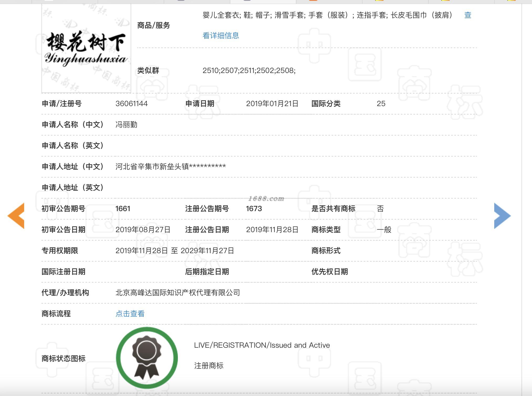Click the preliminary announcement issue number 1661
The height and width of the screenshot is (396, 532).
[123, 209]
